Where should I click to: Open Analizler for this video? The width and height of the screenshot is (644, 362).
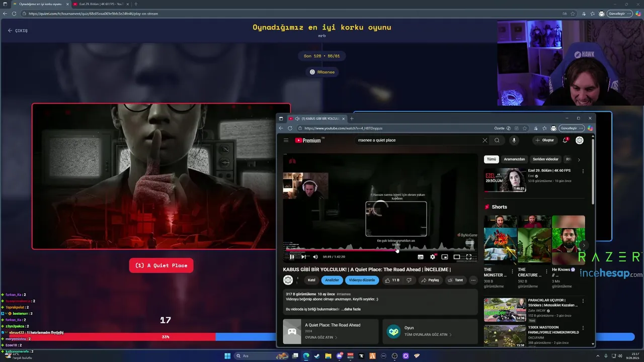pyautogui.click(x=332, y=280)
